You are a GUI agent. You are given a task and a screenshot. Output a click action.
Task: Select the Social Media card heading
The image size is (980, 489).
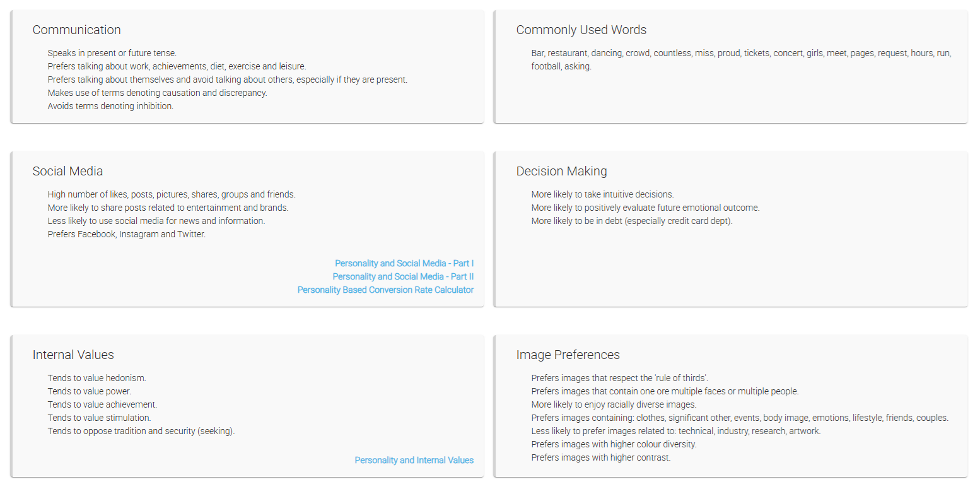tap(67, 171)
